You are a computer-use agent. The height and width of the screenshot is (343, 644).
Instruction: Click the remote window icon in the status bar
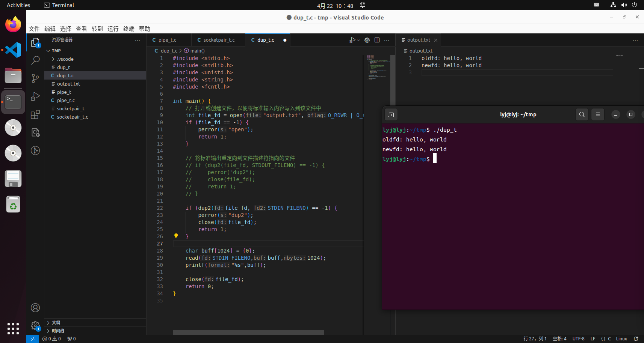point(33,339)
